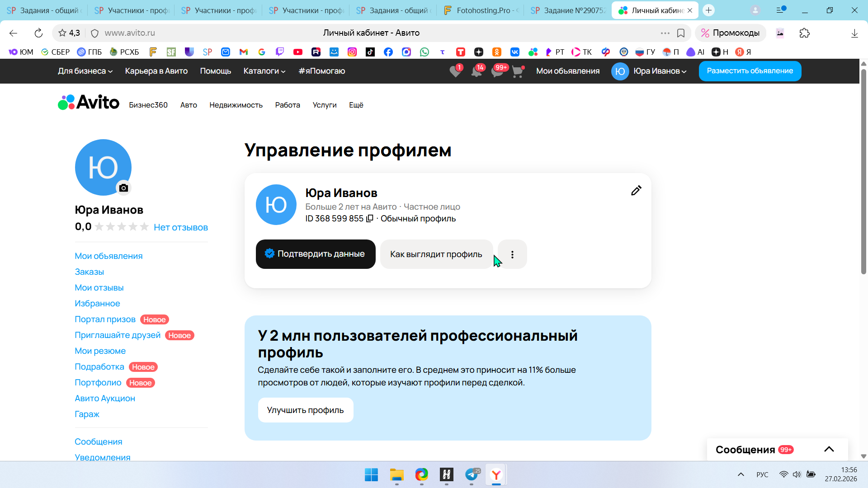
Task: Open the Недвижимость category menu
Action: click(236, 105)
